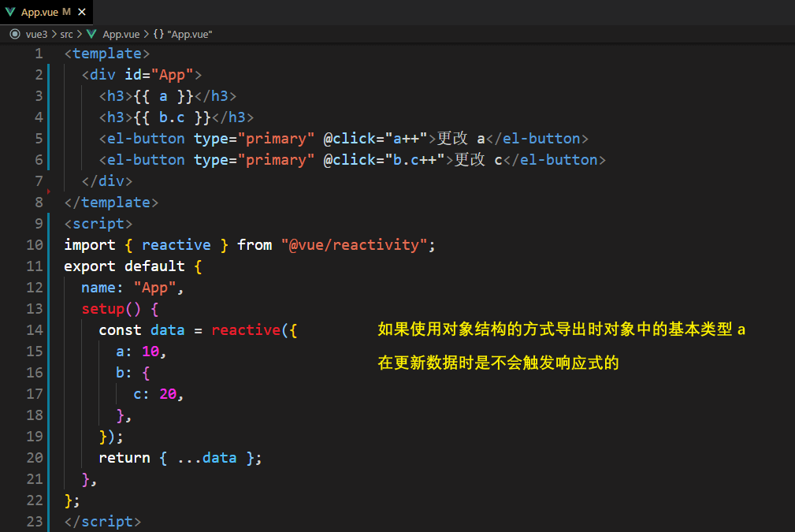Image resolution: width=795 pixels, height=532 pixels.
Task: Expand the App.vue file name breadcrumb
Action: [x=121, y=34]
